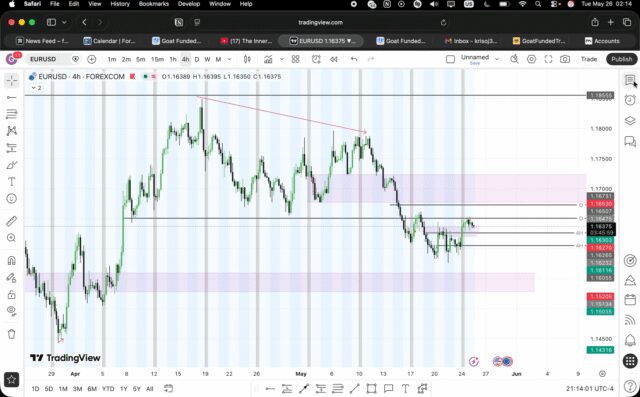The image size is (640, 397).
Task: Toggle magnet mode
Action: (11, 260)
